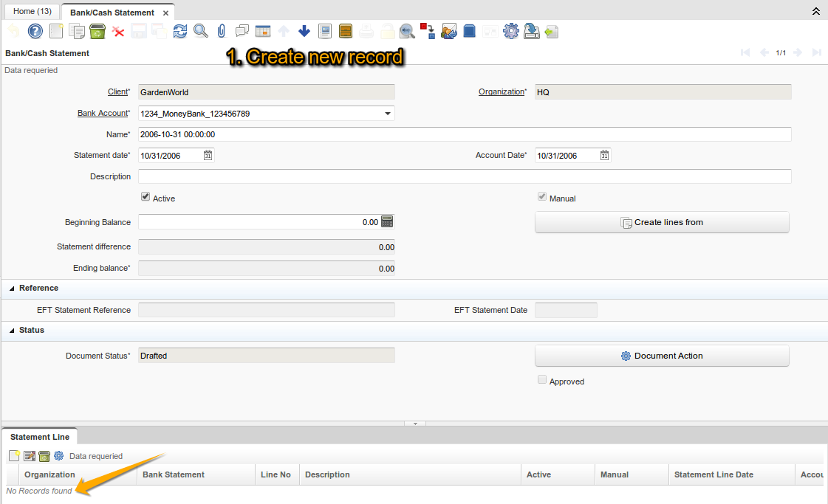Refresh the Bank/Cash Statement record
The height and width of the screenshot is (504, 828).
180,31
